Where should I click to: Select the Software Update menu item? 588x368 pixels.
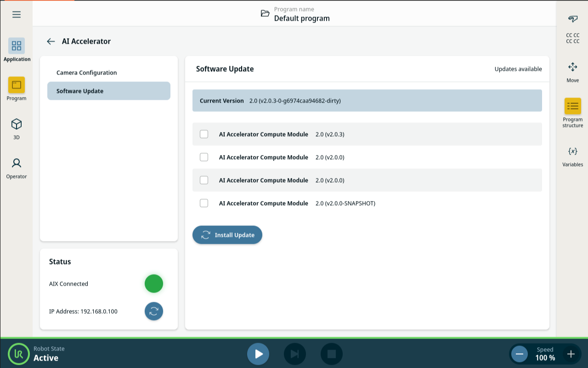[x=109, y=91]
